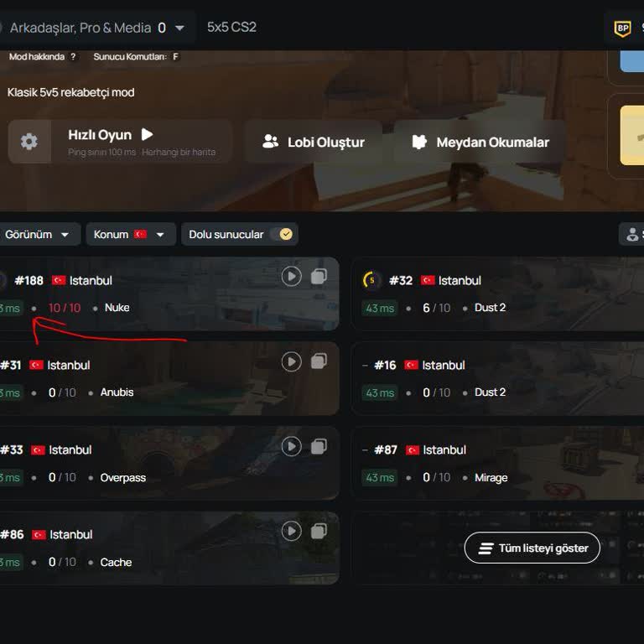Click 43 ms ping on server #16

tap(380, 393)
